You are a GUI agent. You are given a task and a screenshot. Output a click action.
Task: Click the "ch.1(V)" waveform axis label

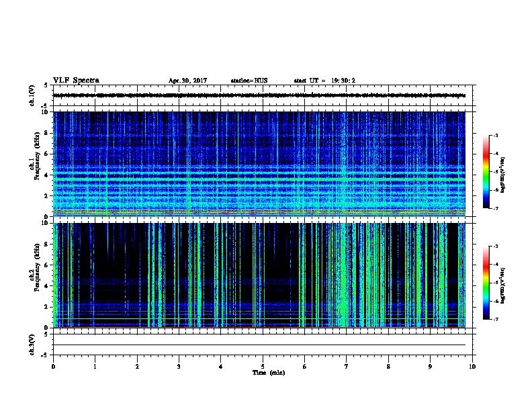[32, 95]
